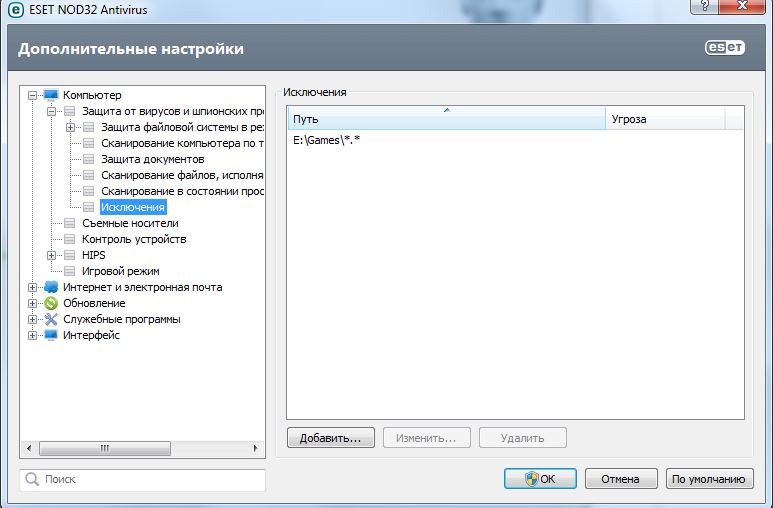Click the page icon beside Сканирование файлов
Viewport: 773px width, 508px height.
tap(89, 175)
